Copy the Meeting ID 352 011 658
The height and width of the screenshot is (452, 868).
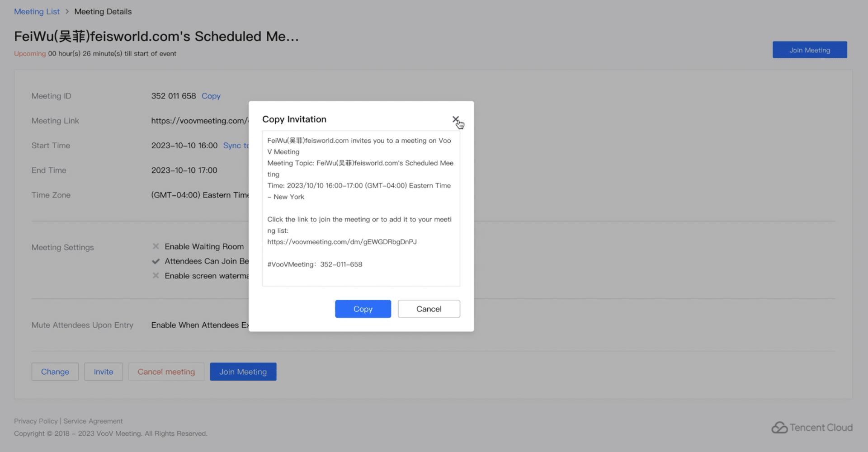(x=211, y=96)
